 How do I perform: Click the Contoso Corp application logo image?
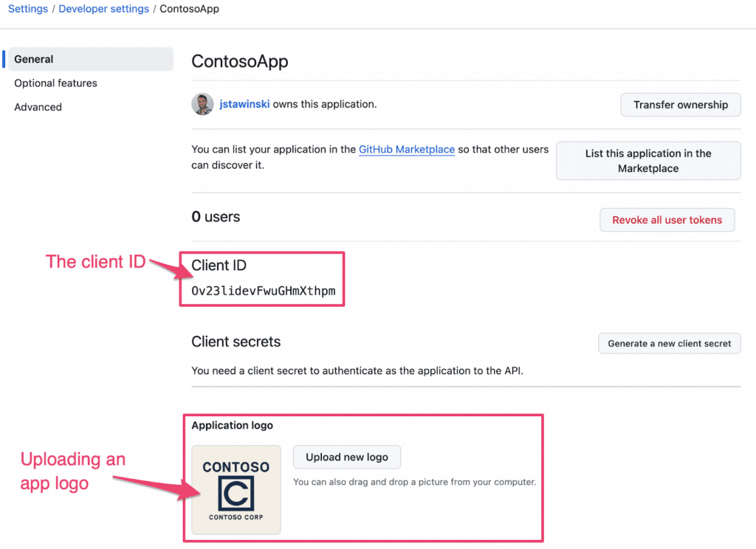coord(236,489)
